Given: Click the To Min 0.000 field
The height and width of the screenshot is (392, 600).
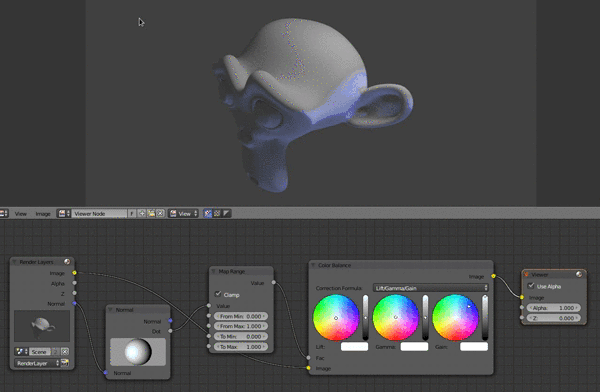Looking at the screenshot, I should tap(241, 336).
